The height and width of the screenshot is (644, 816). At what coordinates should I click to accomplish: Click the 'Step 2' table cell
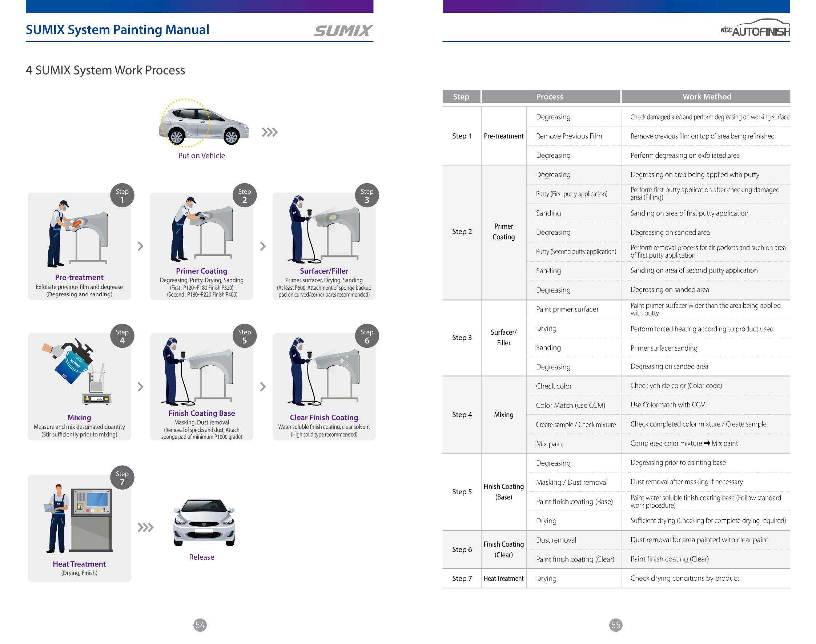point(462,232)
